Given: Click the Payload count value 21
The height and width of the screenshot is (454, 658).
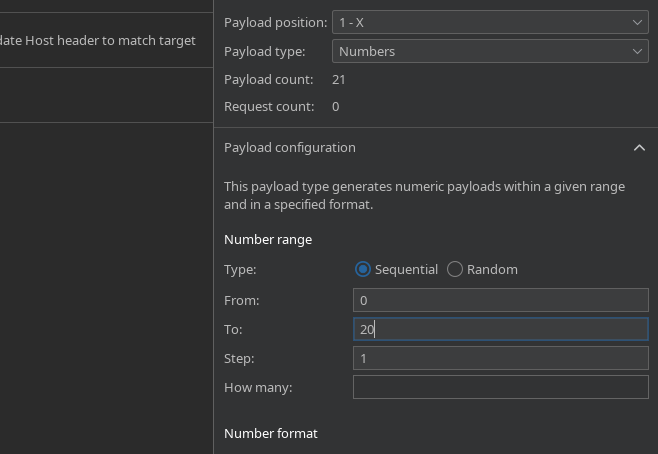Looking at the screenshot, I should coord(339,79).
